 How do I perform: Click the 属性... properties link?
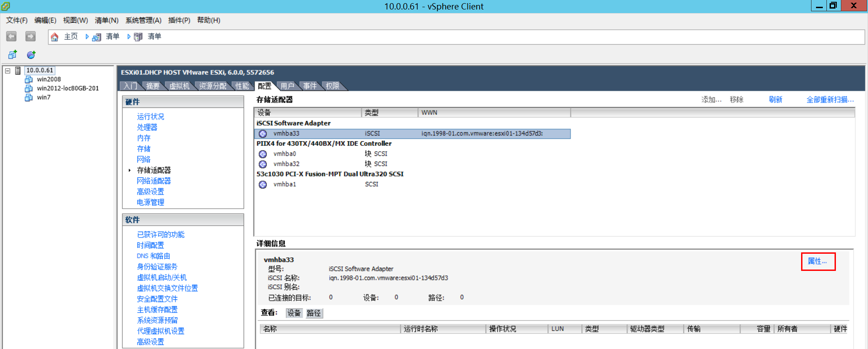click(x=817, y=261)
